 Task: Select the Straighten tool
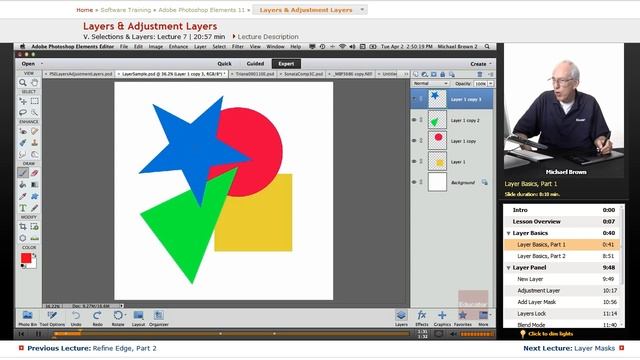click(x=35, y=238)
